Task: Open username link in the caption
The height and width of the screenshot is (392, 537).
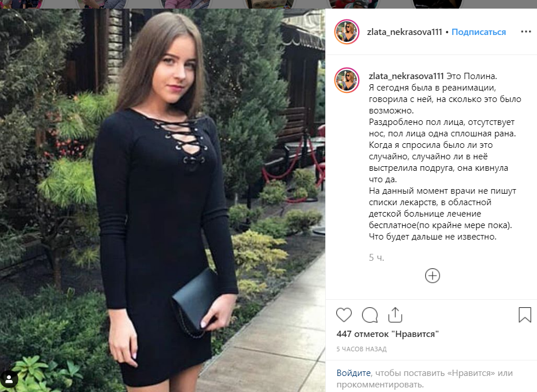Action: coord(406,76)
